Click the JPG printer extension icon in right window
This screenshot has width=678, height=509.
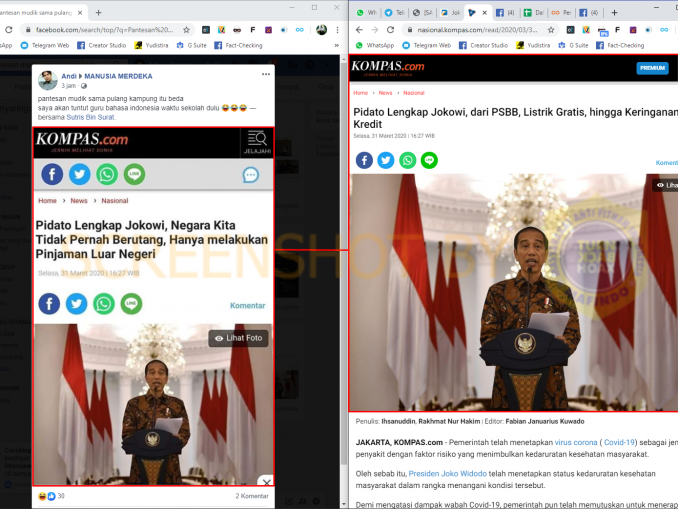click(602, 31)
